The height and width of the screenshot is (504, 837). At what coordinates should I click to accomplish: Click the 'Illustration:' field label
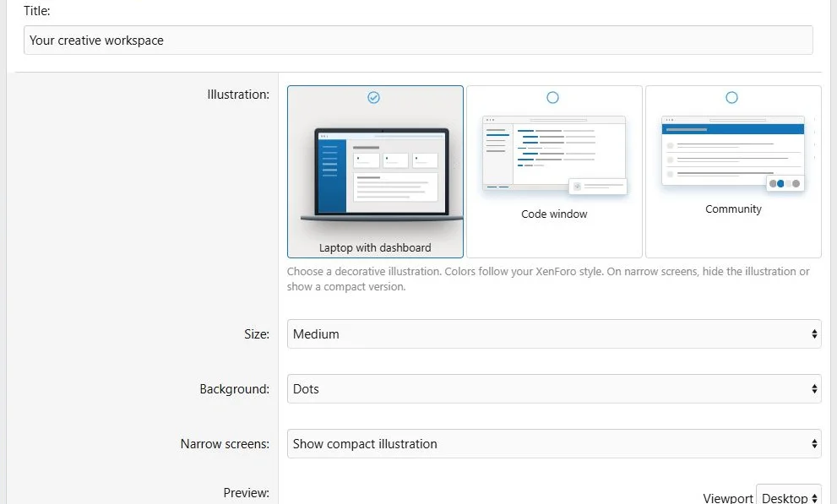(238, 95)
